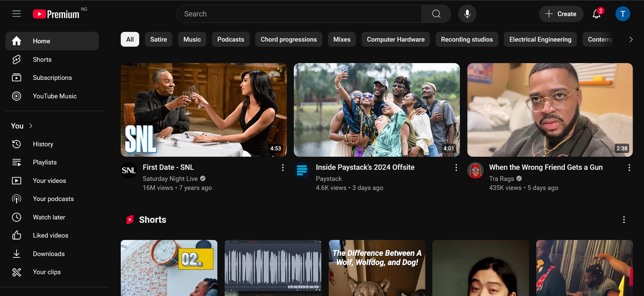
Task: Expand the You section chevron
Action: (31, 126)
